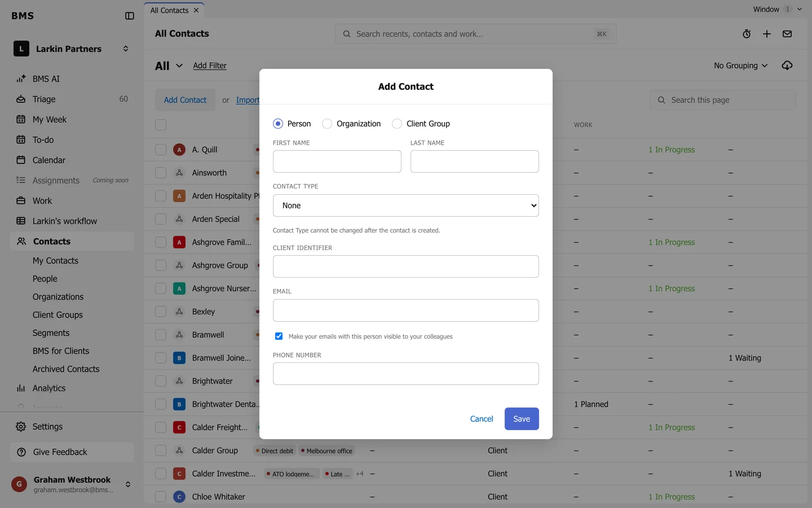
Task: Click the Email input field
Action: [x=406, y=310]
